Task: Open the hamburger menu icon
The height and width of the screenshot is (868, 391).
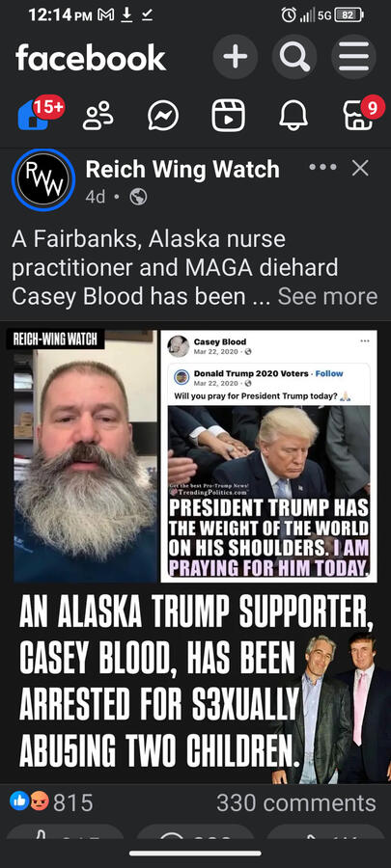Action: [354, 57]
